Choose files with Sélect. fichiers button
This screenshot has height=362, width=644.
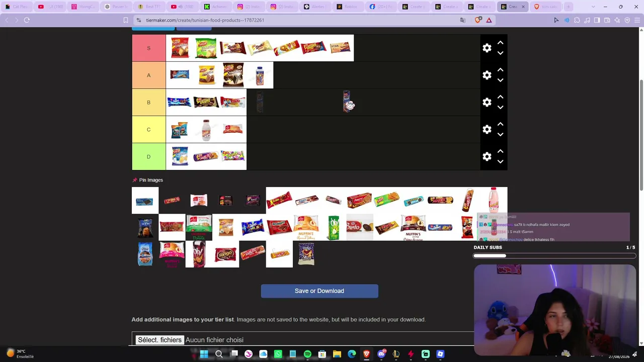click(159, 340)
